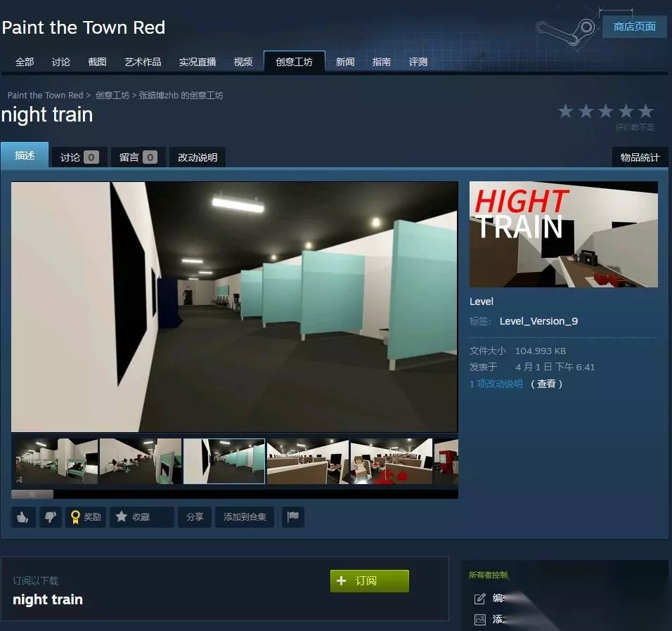Select the 创意工坊 workshop tab
The width and height of the screenshot is (672, 631).
(x=294, y=62)
